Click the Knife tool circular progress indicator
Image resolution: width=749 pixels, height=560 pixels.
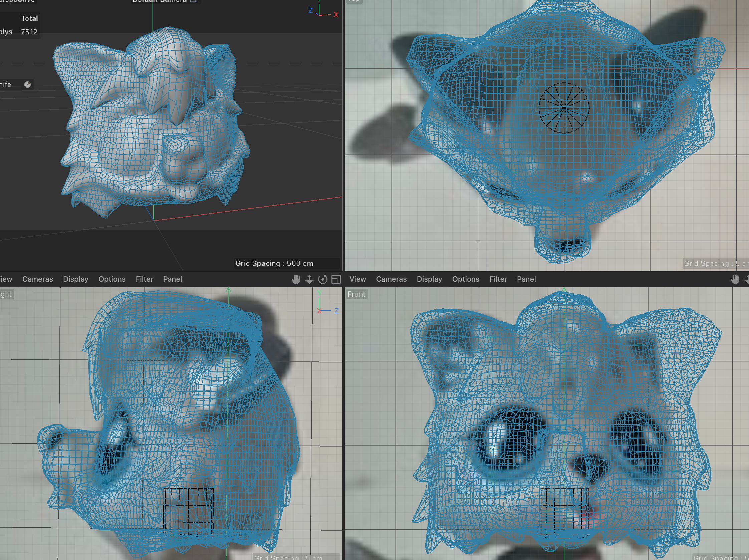click(x=28, y=84)
